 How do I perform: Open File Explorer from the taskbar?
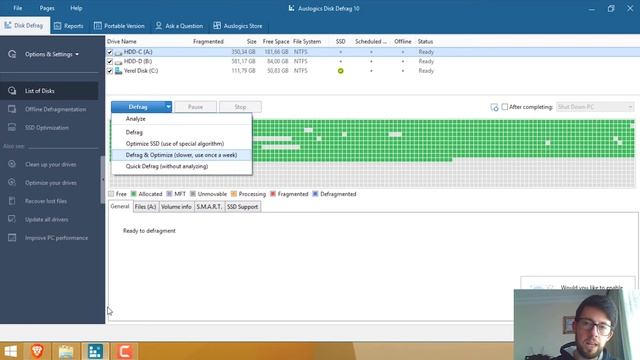click(66, 351)
